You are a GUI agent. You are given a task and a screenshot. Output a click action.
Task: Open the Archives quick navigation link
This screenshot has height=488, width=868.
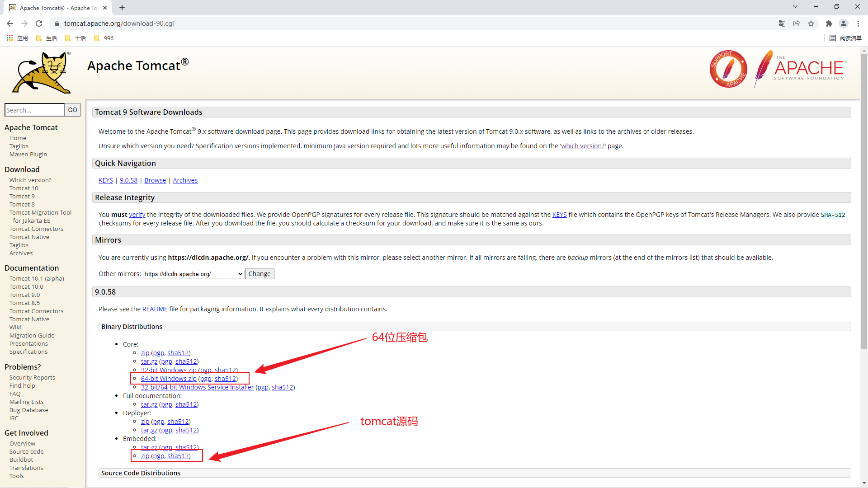pos(185,180)
